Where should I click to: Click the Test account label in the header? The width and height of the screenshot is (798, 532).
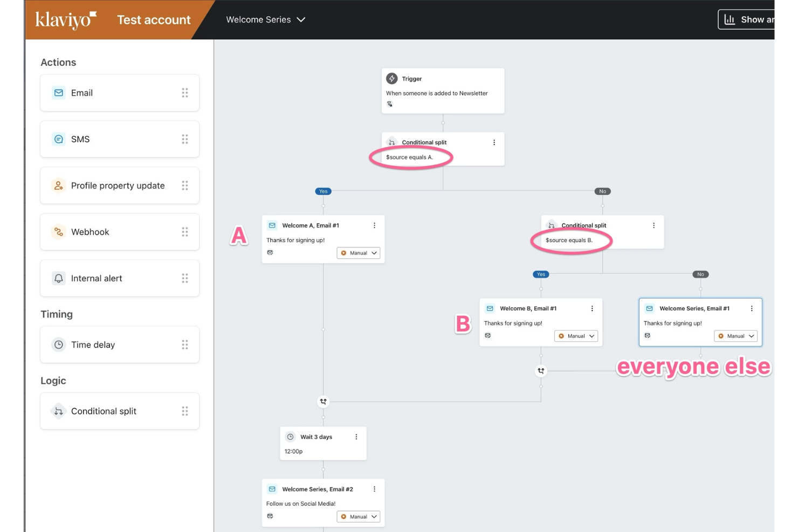pos(154,19)
